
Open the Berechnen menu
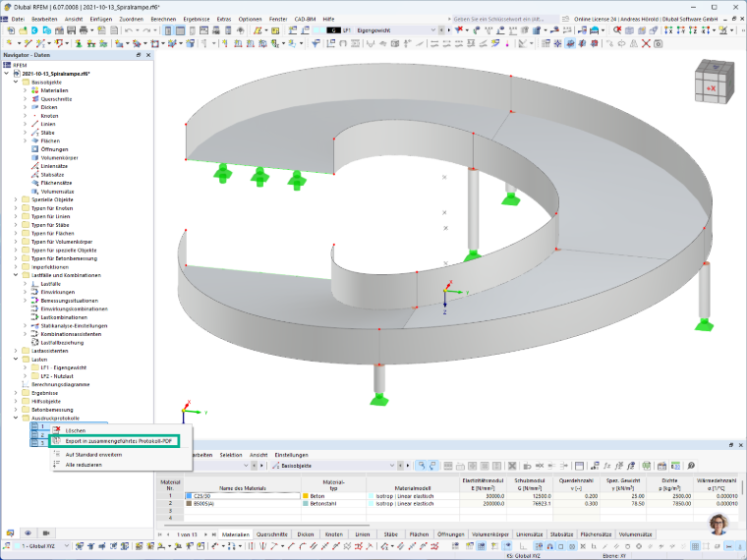(163, 19)
